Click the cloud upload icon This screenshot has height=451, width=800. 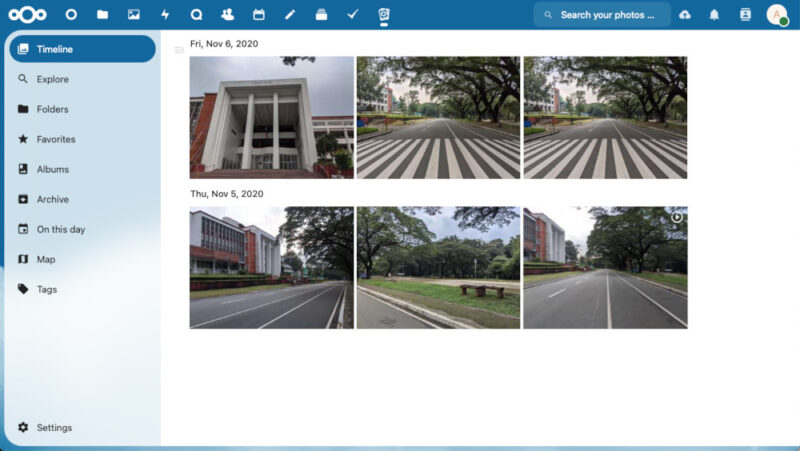685,15
